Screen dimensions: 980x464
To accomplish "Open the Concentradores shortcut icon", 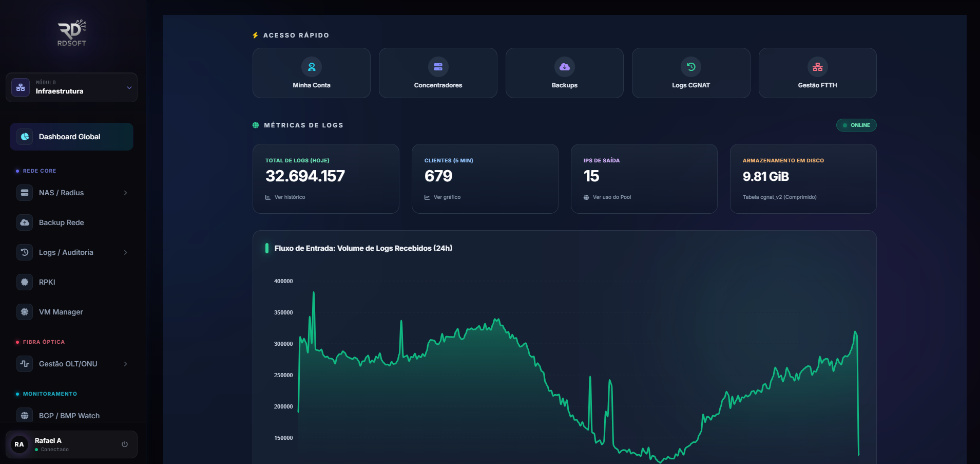I will [x=437, y=66].
